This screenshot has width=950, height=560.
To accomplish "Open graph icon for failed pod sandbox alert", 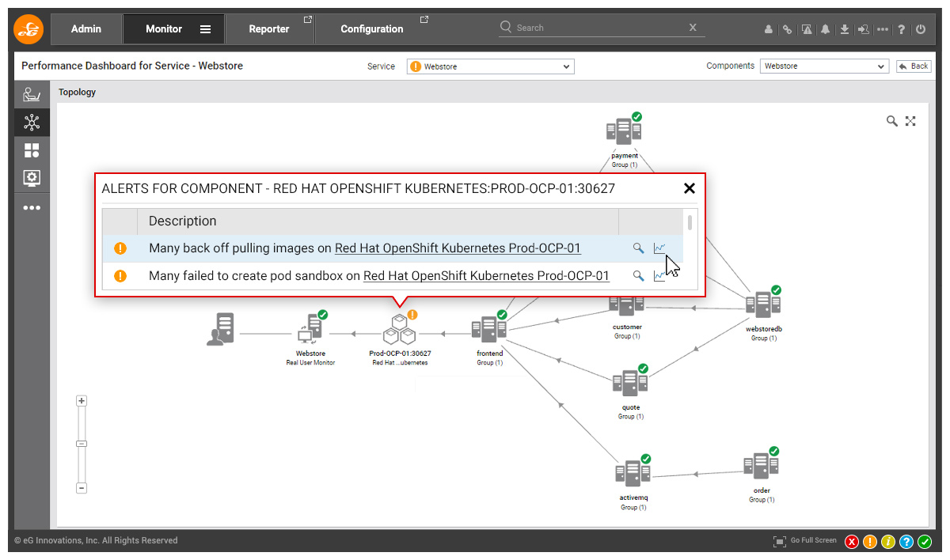I will click(659, 276).
